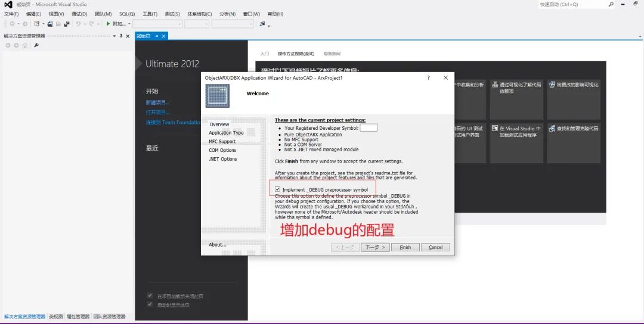Toggle Implement _DEBUG preprocessor symbol checkbox
Image resolution: width=644 pixels, height=324 pixels.
pyautogui.click(x=278, y=190)
